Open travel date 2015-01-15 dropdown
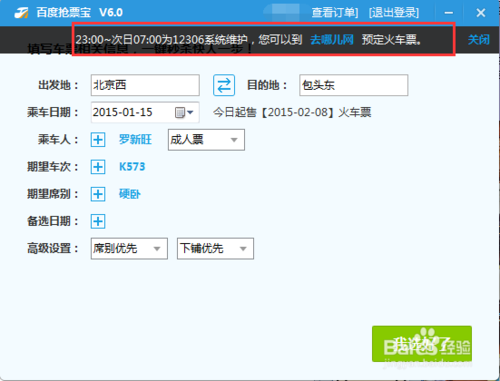The height and width of the screenshot is (381, 500). [x=190, y=112]
